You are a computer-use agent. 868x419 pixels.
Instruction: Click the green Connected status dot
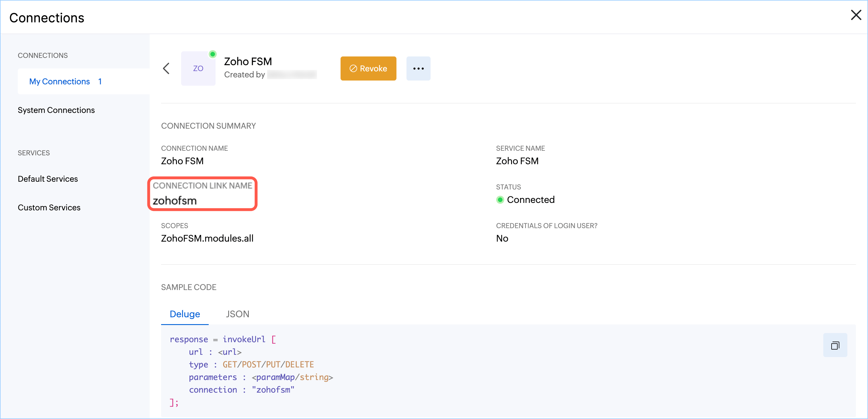click(x=500, y=200)
